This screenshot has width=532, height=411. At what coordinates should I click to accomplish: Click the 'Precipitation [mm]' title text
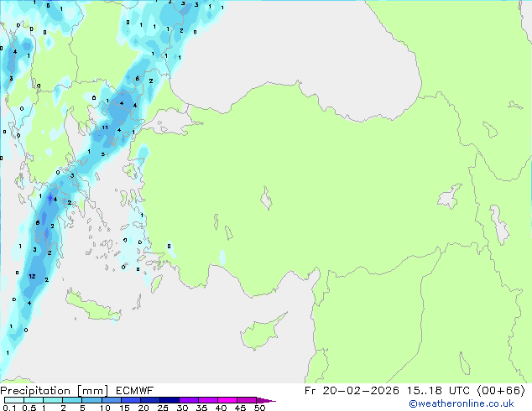coord(55,391)
